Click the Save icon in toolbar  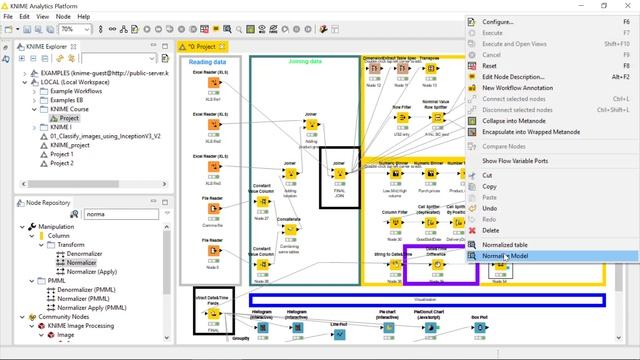click(x=27, y=29)
